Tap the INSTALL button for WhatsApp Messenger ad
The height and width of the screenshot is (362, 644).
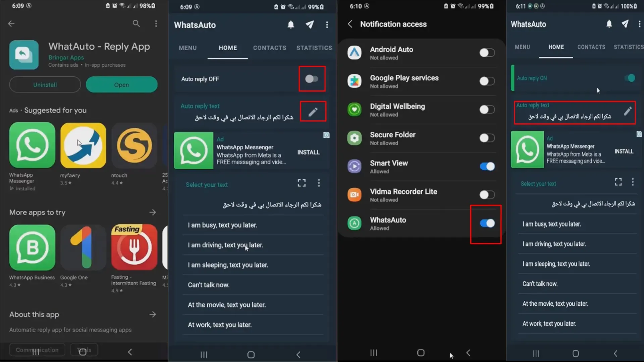(x=308, y=152)
